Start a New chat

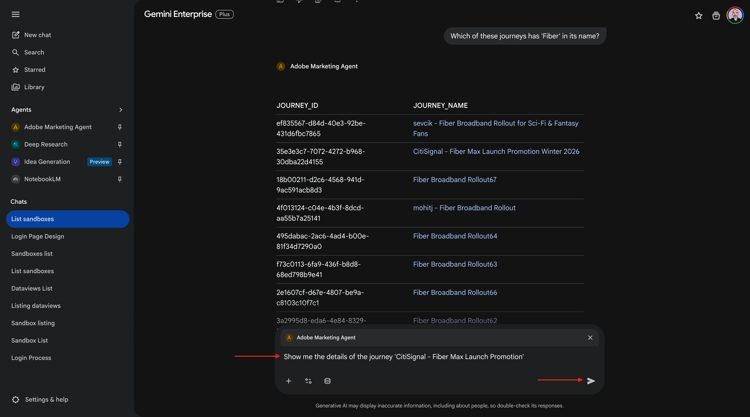32,35
